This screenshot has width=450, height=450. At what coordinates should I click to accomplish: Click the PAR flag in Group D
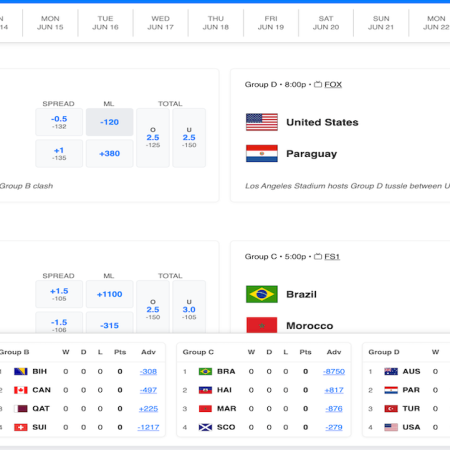tap(391, 390)
